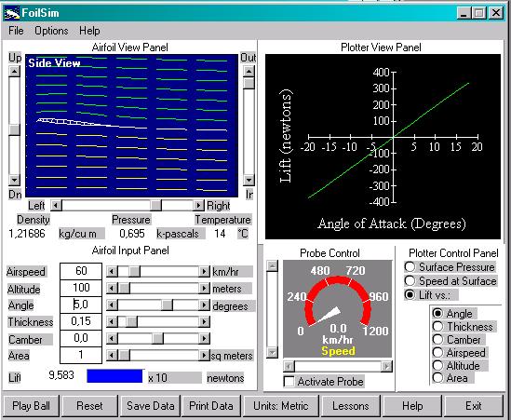The height and width of the screenshot is (420, 511).
Task: Decrease Angle with left slider arrow
Action: [x=112, y=305]
